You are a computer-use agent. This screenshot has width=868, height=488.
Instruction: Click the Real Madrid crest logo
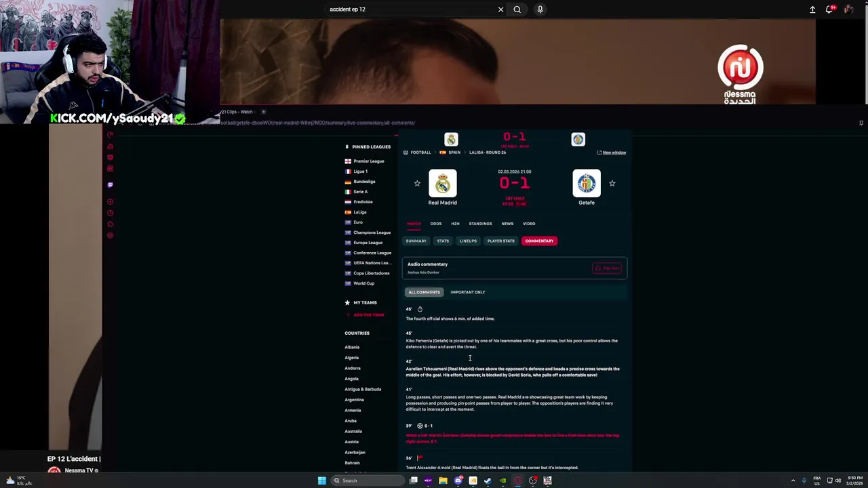[443, 184]
